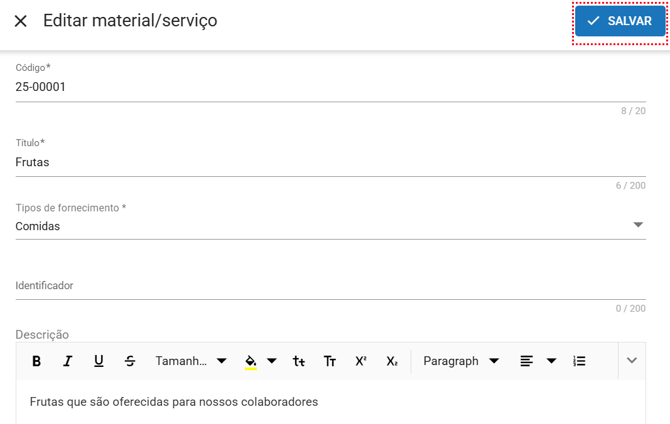670x424 pixels.
Task: Toggle italic formatting in description editor
Action: [68, 361]
